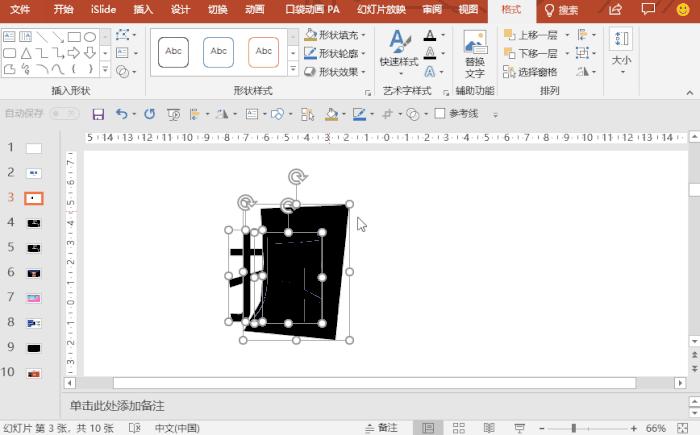Collapse the ribbon with chevron

[x=690, y=92]
